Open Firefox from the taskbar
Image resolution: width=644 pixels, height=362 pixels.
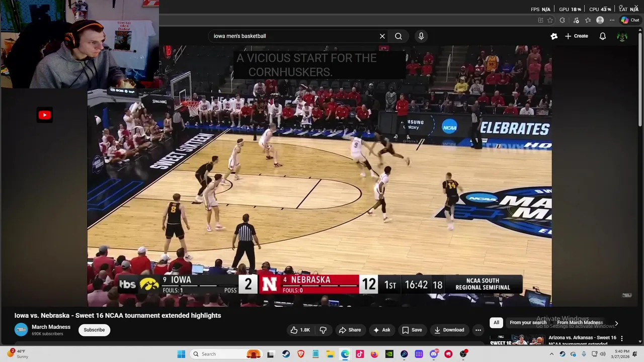click(374, 354)
